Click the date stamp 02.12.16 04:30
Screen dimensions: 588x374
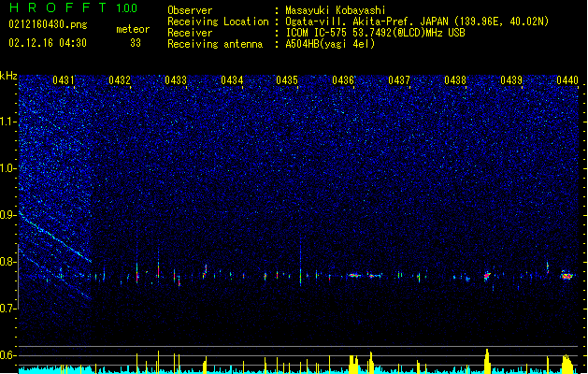click(x=48, y=43)
